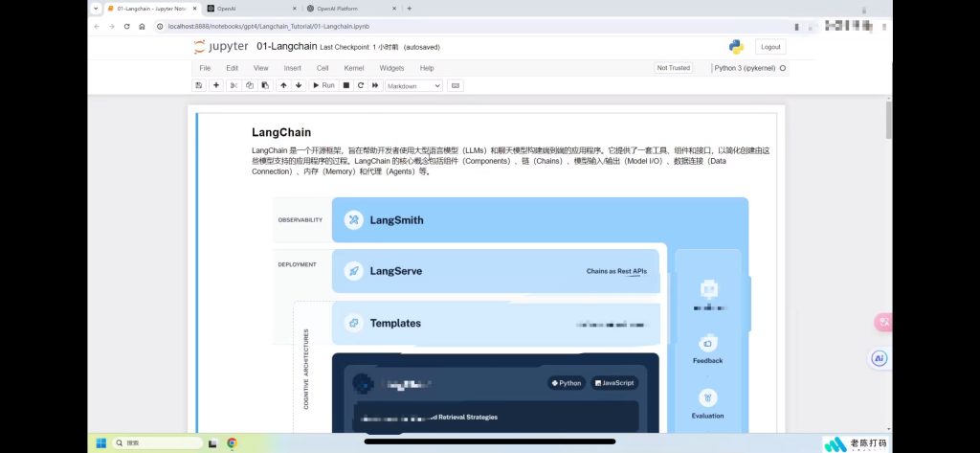Click the LangSmith icon in the diagram
This screenshot has height=453, width=980.
coord(354,219)
